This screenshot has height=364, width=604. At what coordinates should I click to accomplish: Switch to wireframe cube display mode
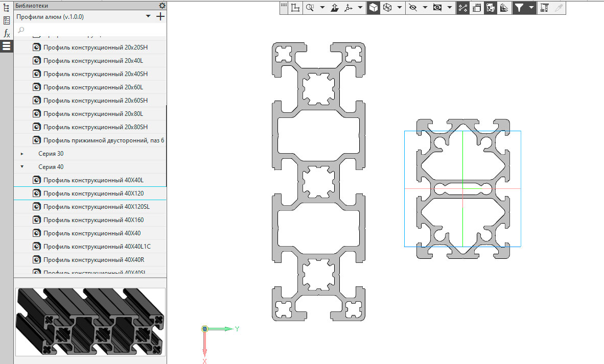[387, 8]
